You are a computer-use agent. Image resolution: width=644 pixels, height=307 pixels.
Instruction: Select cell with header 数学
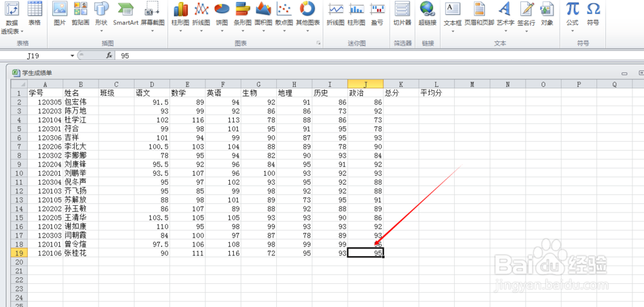pos(187,93)
